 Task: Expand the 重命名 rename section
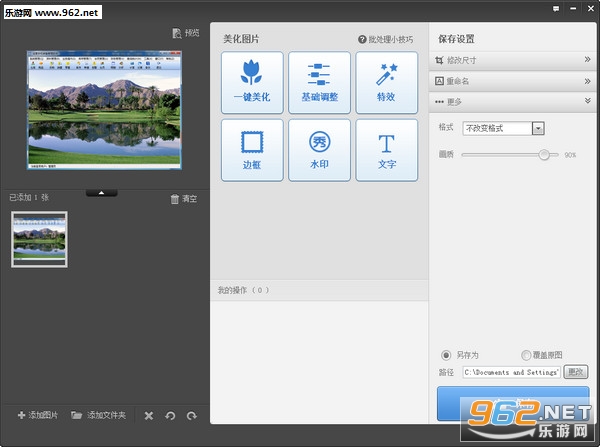coord(513,81)
